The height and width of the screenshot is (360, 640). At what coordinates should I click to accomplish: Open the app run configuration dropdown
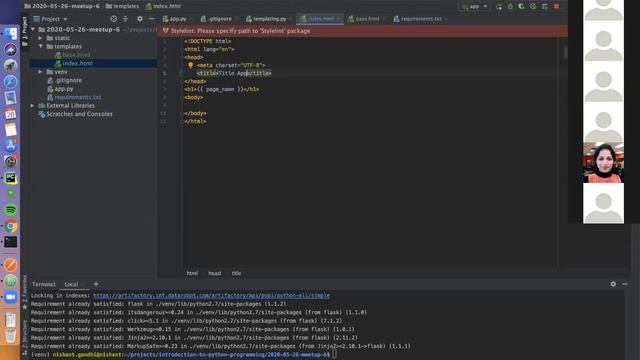click(x=475, y=7)
